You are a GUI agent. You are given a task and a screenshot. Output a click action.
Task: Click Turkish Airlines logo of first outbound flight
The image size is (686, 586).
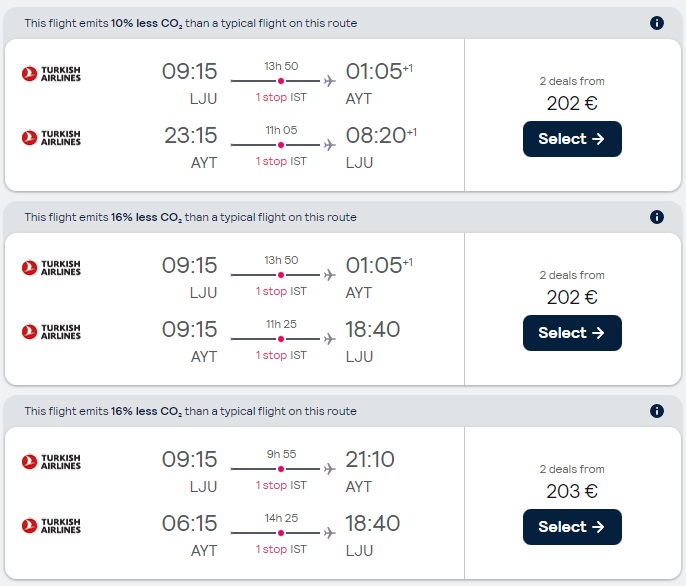pos(51,74)
